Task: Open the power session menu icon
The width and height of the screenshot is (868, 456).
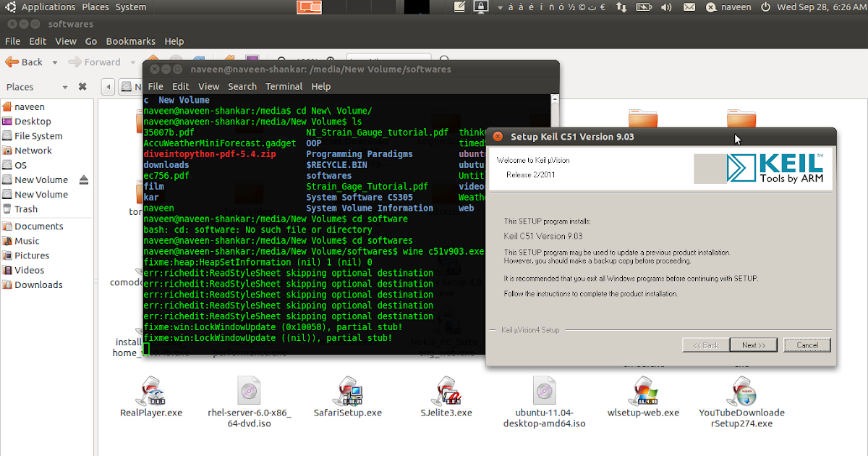Action: 766,7
